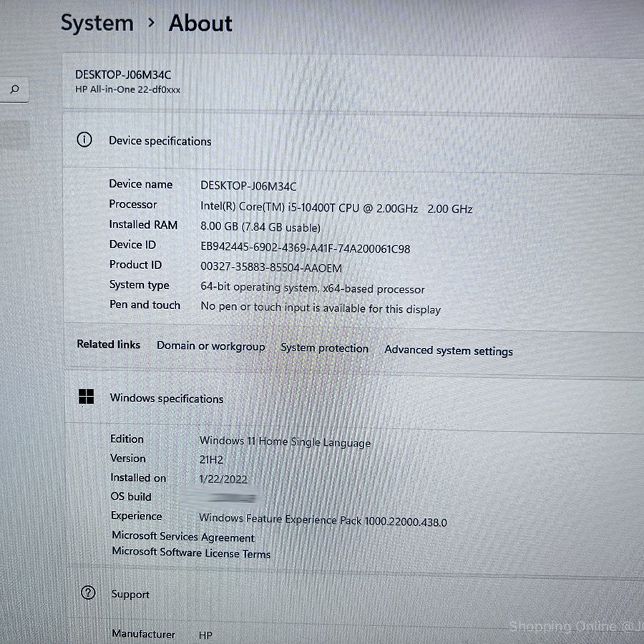
Task: Select the Intel Core i5-10400T processor value
Action: click(336, 208)
